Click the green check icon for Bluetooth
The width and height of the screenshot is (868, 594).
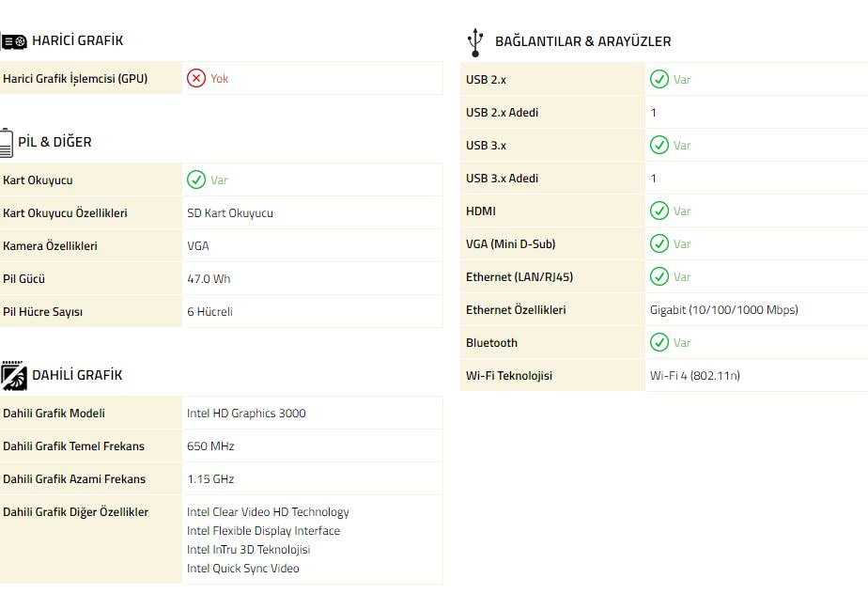click(x=659, y=342)
